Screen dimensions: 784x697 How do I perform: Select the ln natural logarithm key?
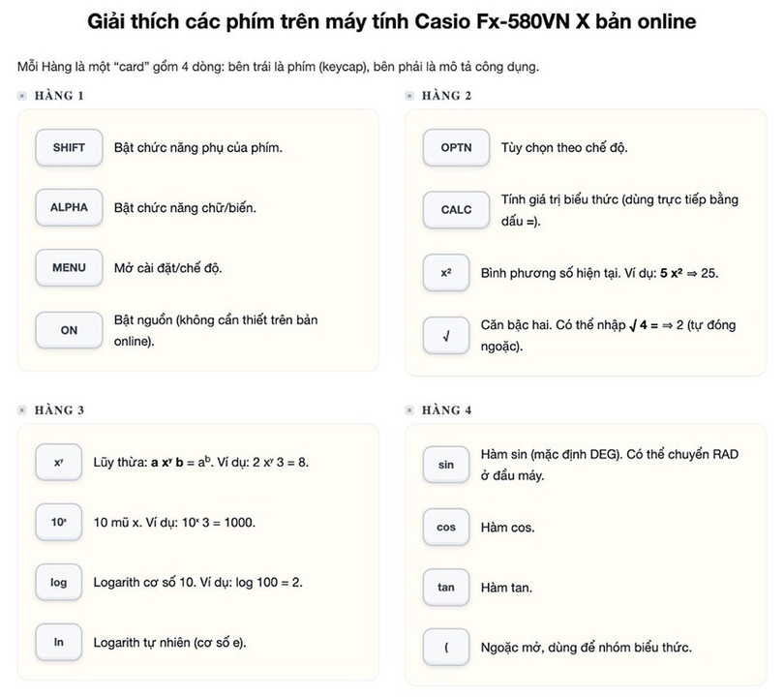[x=58, y=643]
